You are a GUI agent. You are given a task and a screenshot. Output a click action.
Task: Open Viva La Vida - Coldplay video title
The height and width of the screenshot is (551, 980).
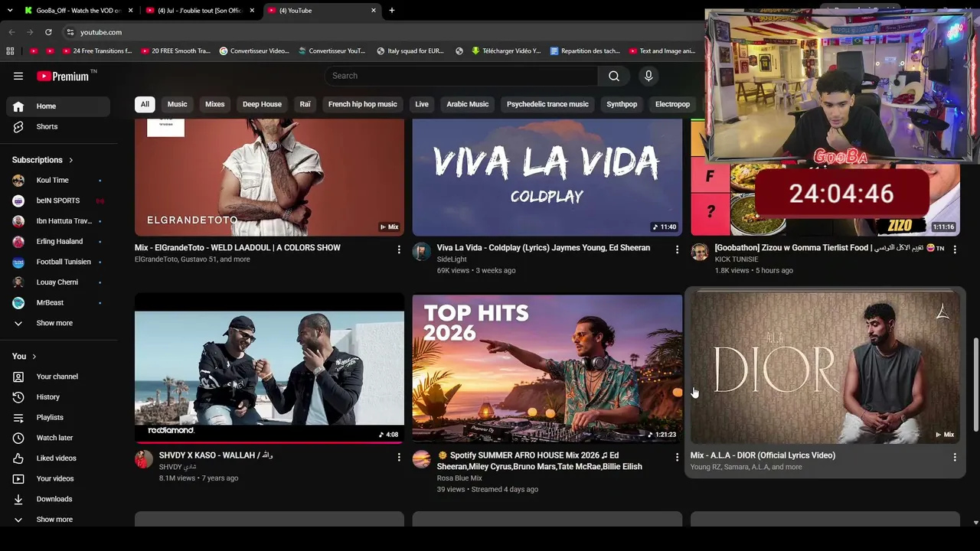point(544,248)
